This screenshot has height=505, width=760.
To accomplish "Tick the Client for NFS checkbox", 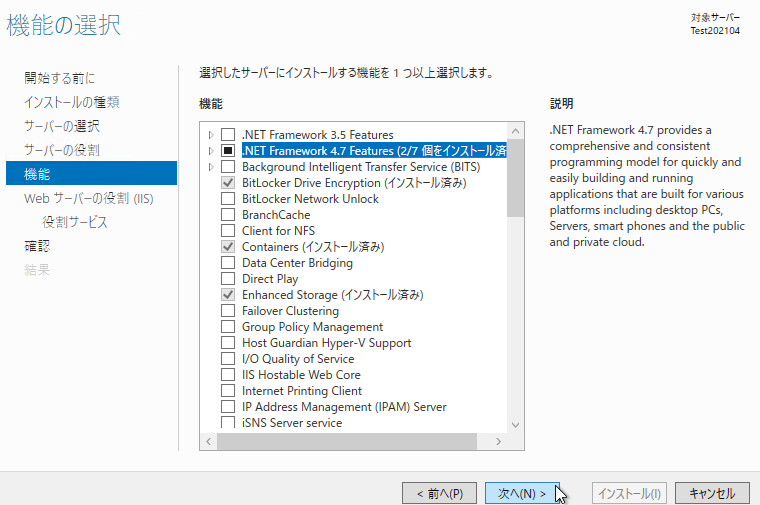I will (x=228, y=230).
